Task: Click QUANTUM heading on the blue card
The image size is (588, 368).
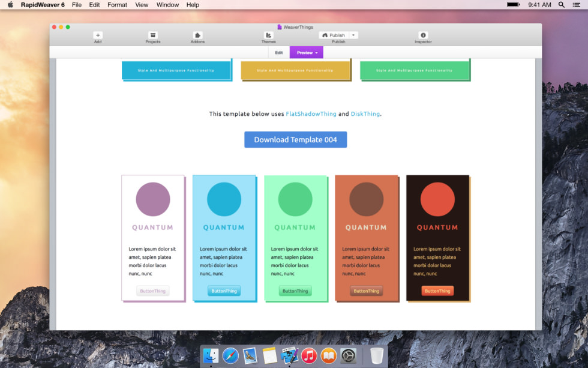Action: [224, 228]
